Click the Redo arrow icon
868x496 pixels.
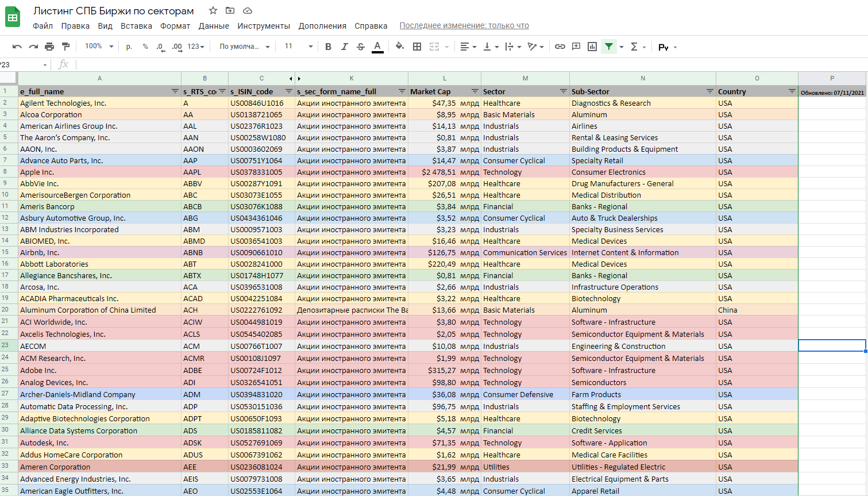[33, 47]
